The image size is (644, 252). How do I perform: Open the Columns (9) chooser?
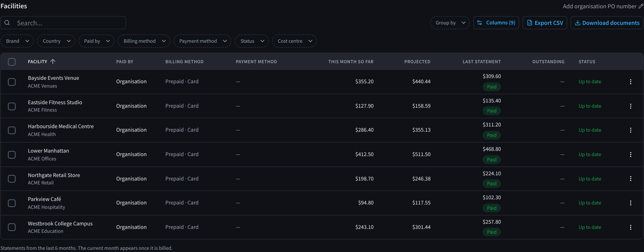click(x=496, y=23)
